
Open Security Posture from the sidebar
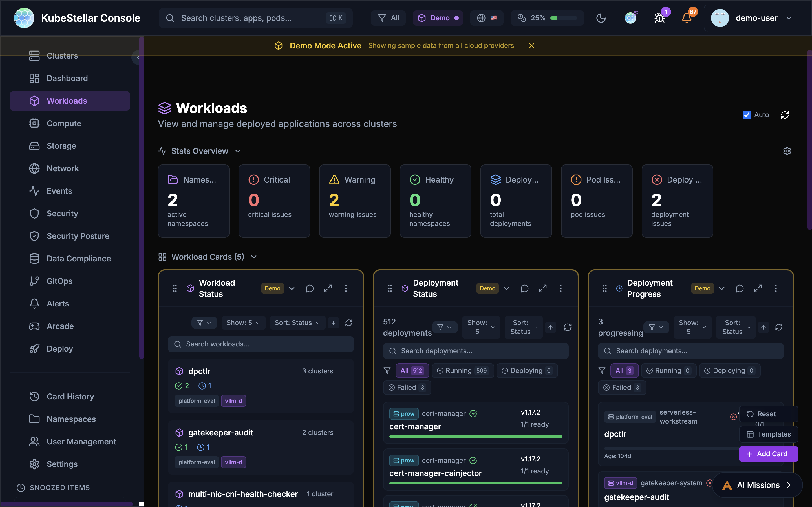point(78,236)
